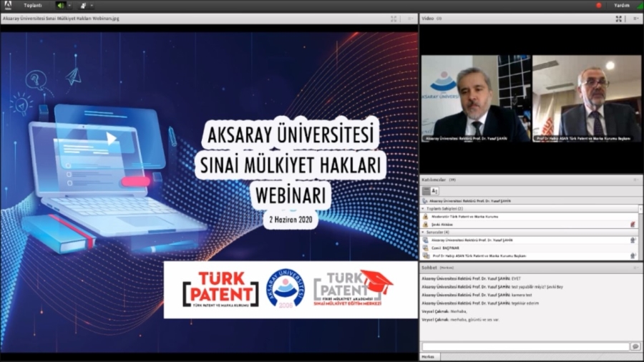644x362 pixels.
Task: Click the chat message 'teşekkür ederim'
Action: tap(525, 303)
